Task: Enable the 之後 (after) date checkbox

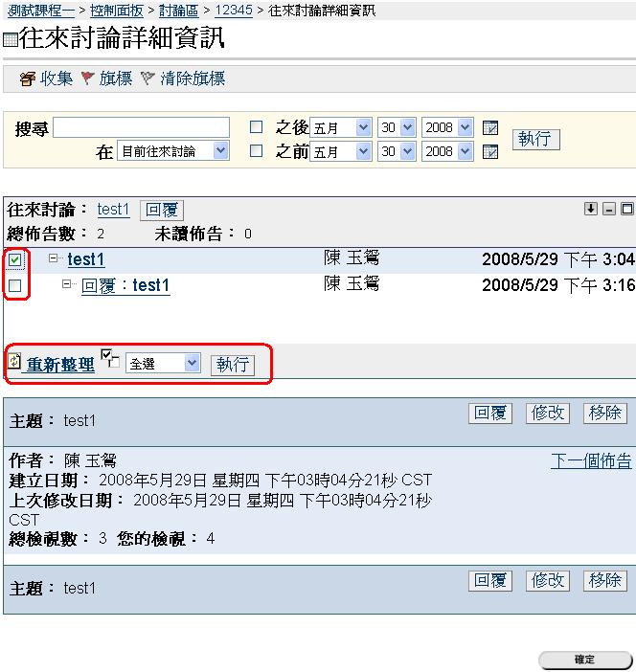Action: [x=256, y=127]
